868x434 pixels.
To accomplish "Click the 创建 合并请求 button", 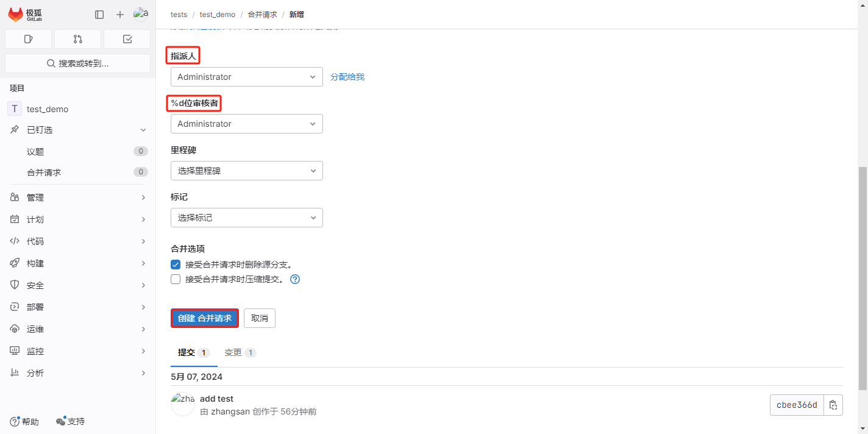I will [204, 318].
